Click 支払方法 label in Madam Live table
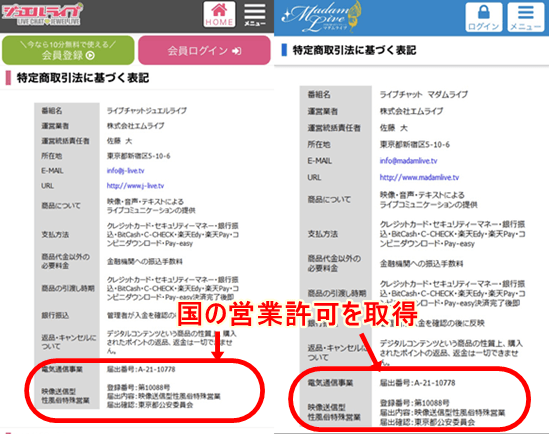Viewport: 549px width, 434px height. pyautogui.click(x=322, y=234)
